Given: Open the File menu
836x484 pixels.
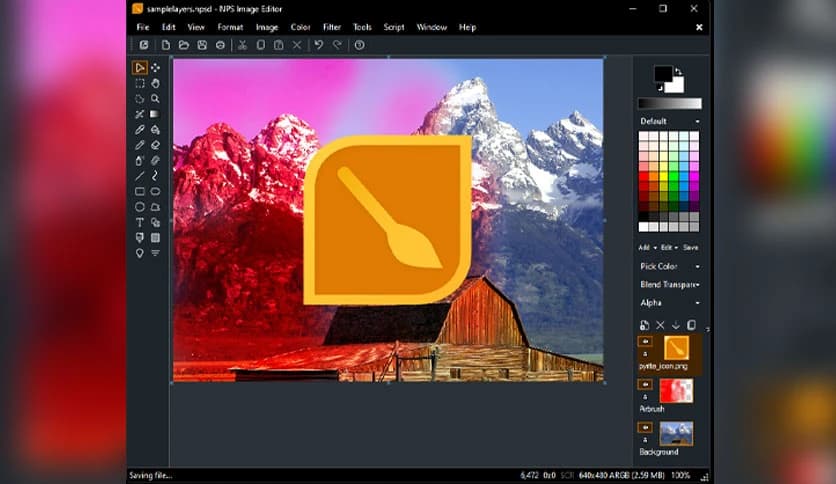Looking at the screenshot, I should click(143, 27).
